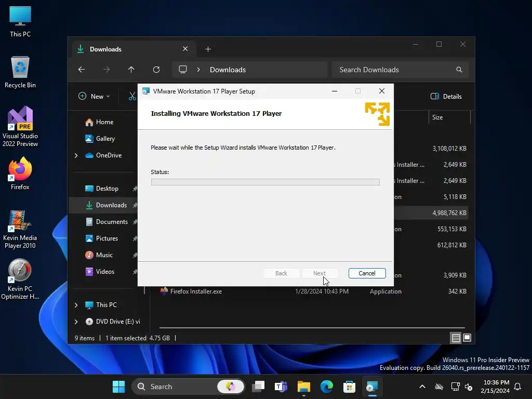The width and height of the screenshot is (532, 399).
Task: Cancel the VMware Player installation
Action: [367, 273]
